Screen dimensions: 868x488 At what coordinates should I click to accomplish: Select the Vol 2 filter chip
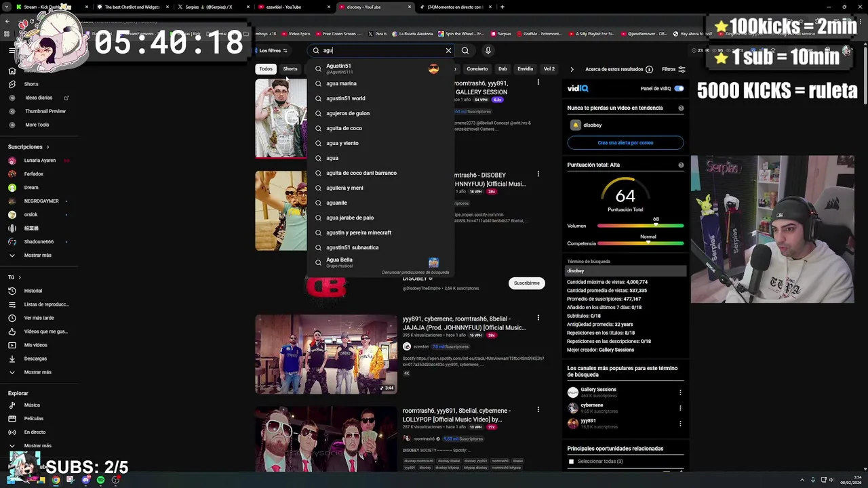(x=549, y=68)
